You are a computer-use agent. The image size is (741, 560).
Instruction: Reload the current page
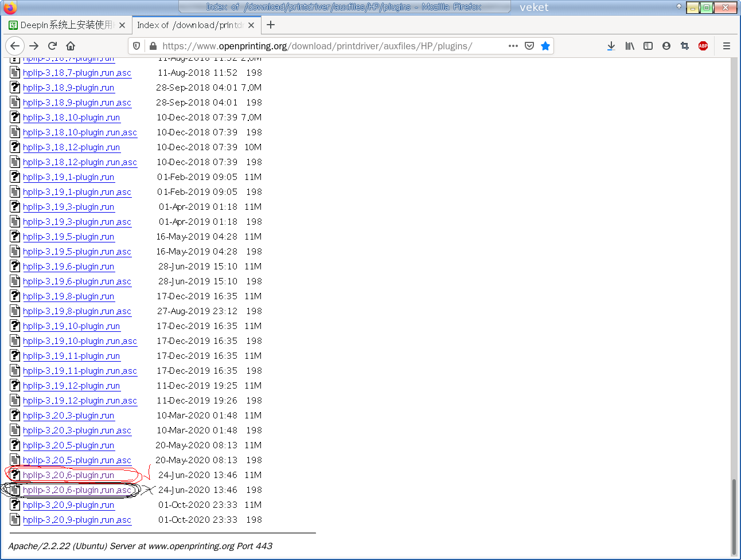(52, 46)
